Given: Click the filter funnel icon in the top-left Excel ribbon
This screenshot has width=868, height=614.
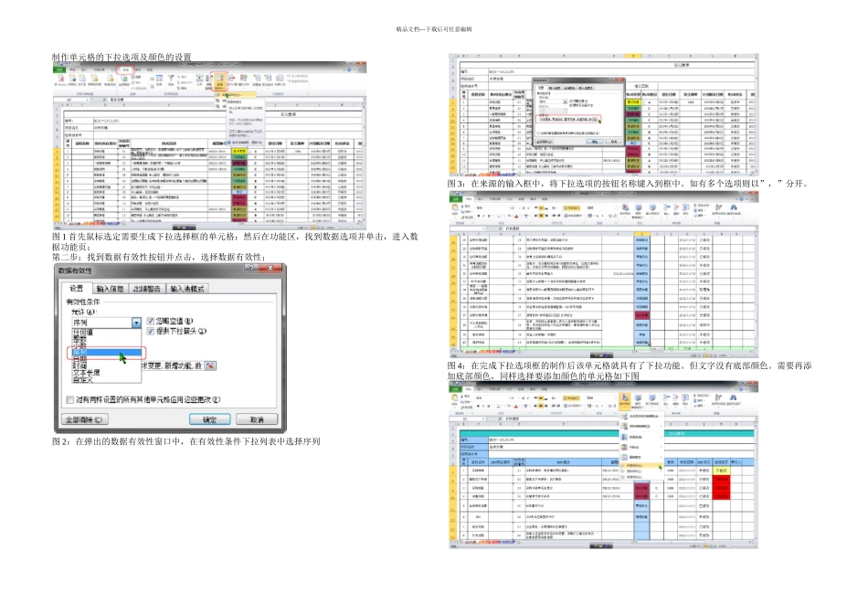Looking at the screenshot, I should [171, 79].
